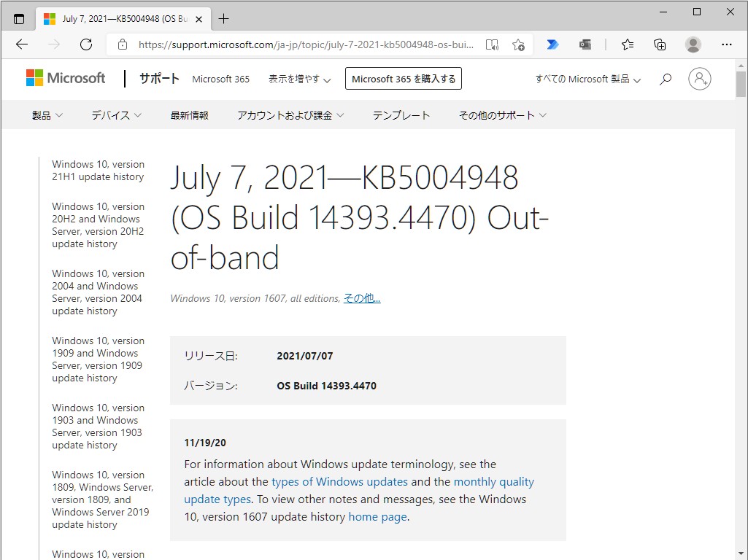Open the Read aloud immersive reader icon

point(492,44)
